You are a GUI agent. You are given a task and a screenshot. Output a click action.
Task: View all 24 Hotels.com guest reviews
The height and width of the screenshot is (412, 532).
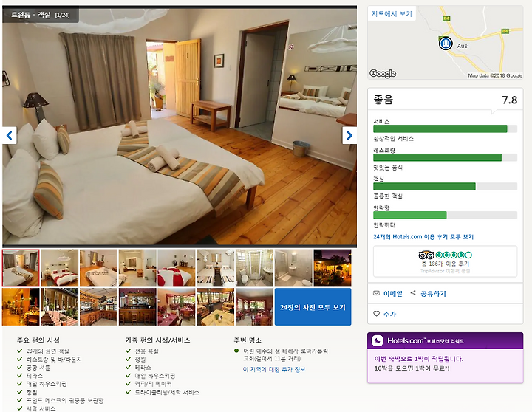[423, 237]
